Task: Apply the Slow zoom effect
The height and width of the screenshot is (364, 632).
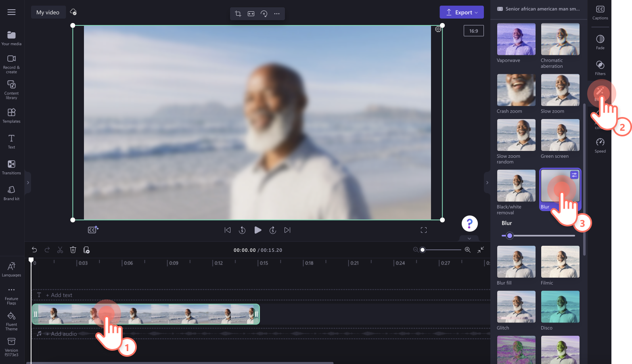Action: point(560,90)
